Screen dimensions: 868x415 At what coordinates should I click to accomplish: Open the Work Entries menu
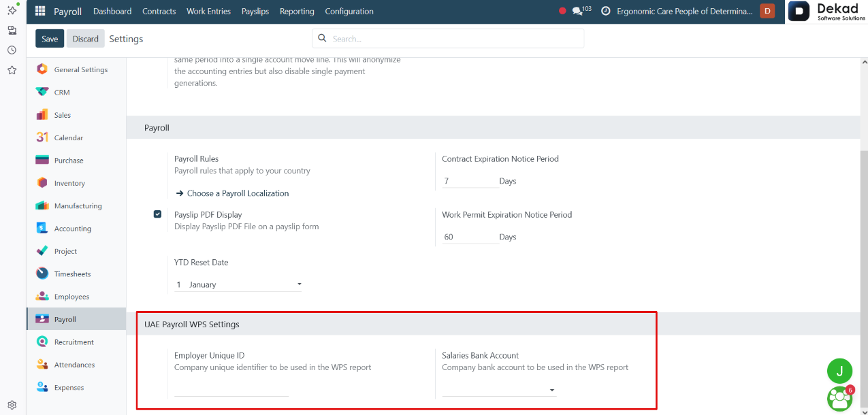point(208,12)
